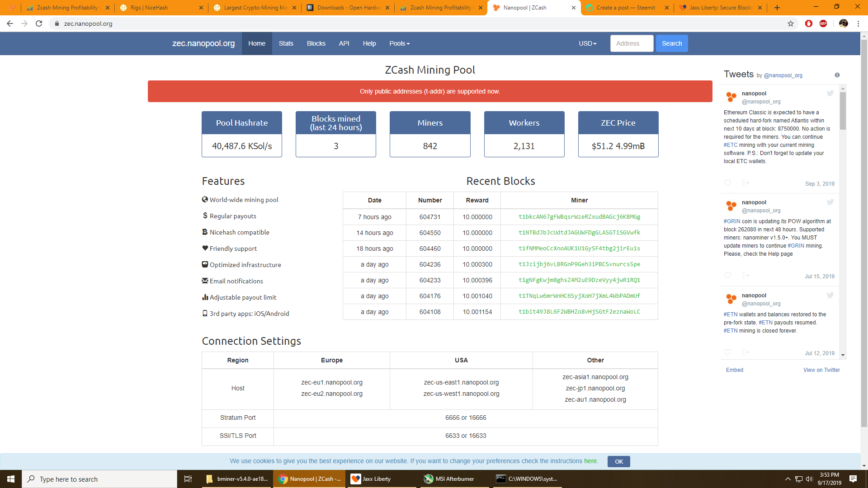Viewport: 868px width, 488px height.
Task: Click Twitter bird icon on first tweet
Action: (830, 94)
